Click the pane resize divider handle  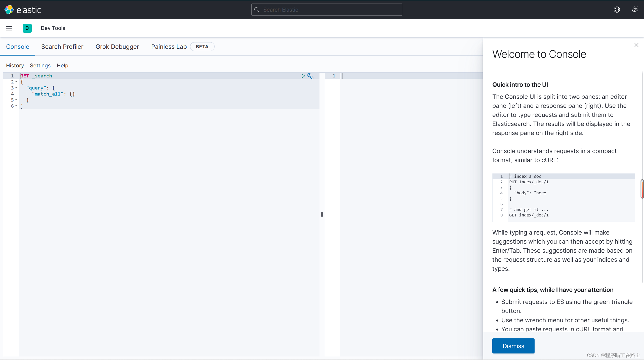[322, 214]
